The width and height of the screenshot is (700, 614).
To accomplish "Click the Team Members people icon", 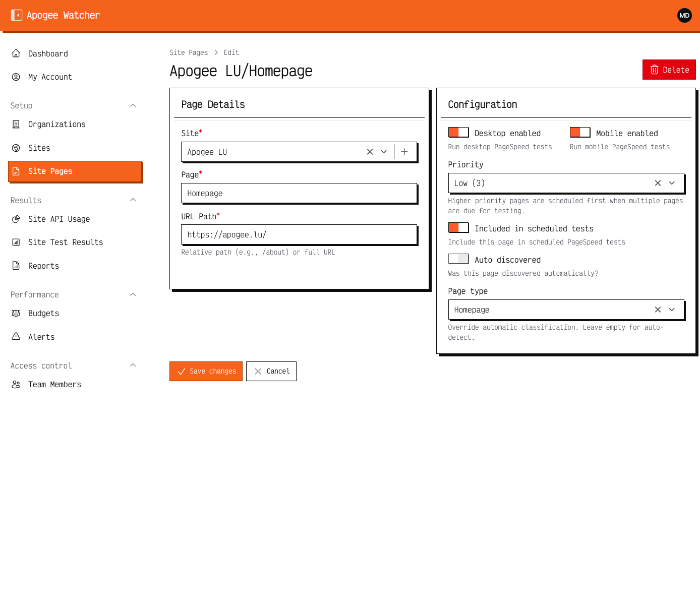I will (x=16, y=385).
